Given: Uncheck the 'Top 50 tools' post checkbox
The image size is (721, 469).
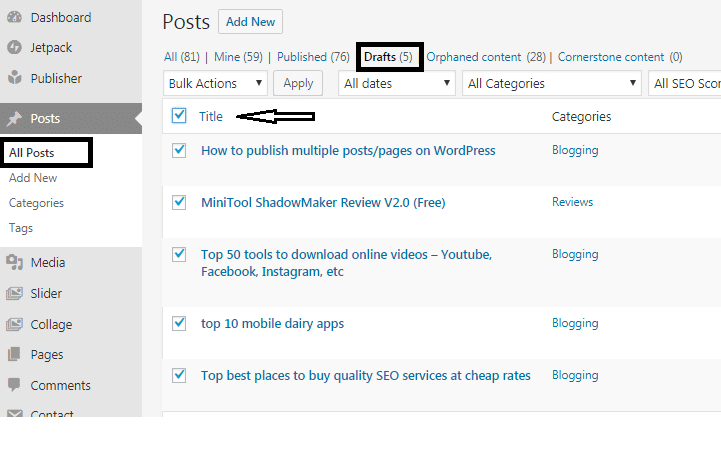Looking at the screenshot, I should 179,254.
